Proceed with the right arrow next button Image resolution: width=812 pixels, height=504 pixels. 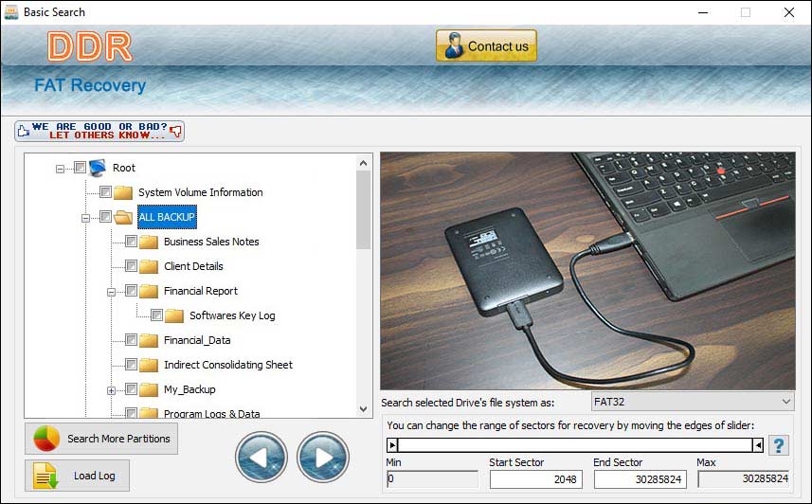click(x=323, y=457)
